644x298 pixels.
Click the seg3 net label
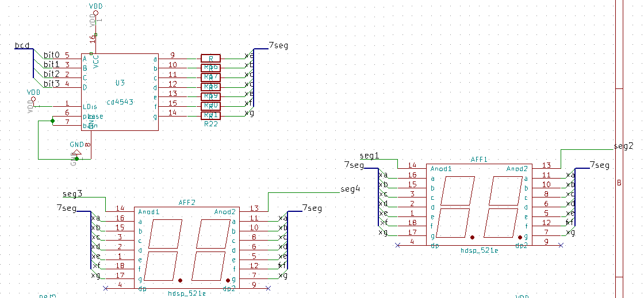pyautogui.click(x=72, y=194)
